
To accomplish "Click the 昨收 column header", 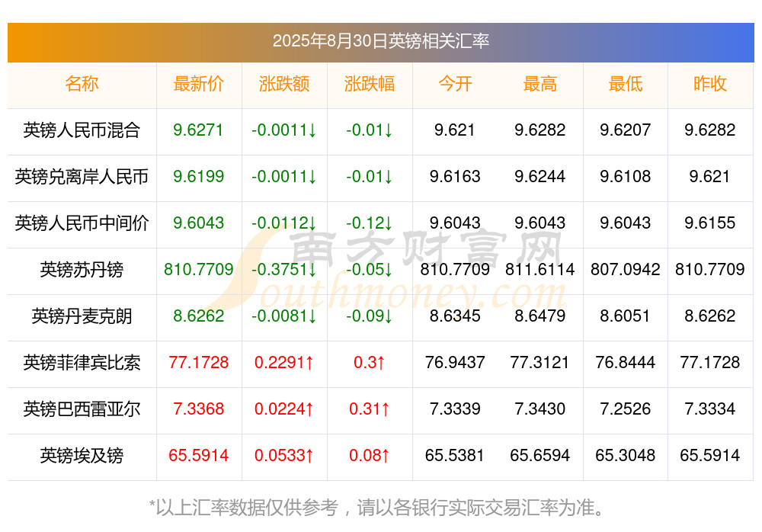I will (710, 84).
